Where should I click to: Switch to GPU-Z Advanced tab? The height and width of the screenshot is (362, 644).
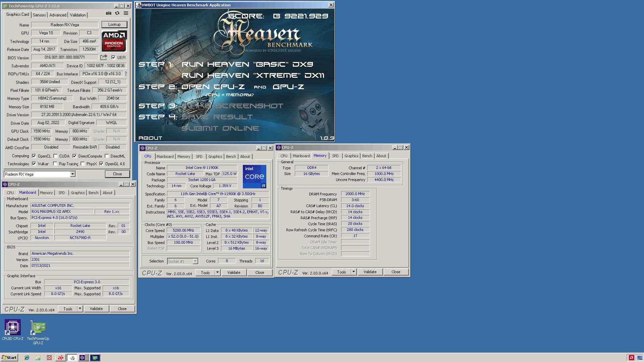58,15
